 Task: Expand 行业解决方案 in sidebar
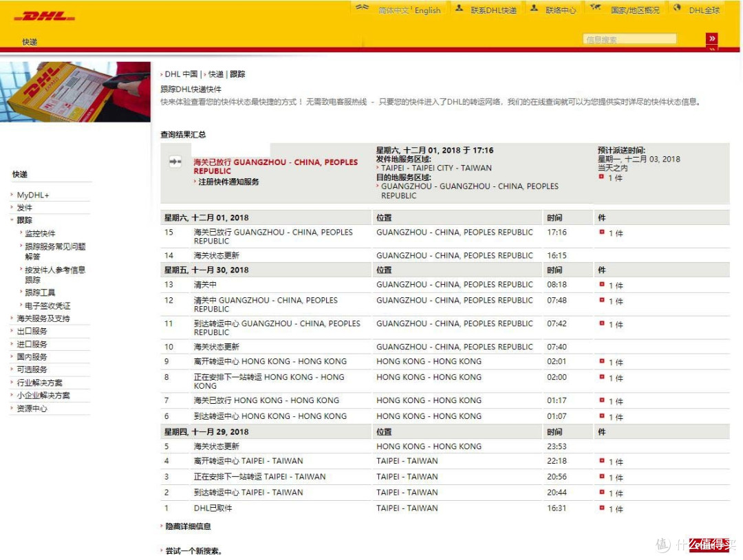[x=39, y=383]
